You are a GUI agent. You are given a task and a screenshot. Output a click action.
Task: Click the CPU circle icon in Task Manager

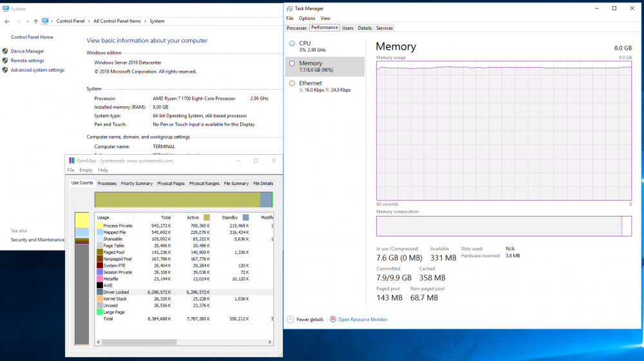pos(292,43)
